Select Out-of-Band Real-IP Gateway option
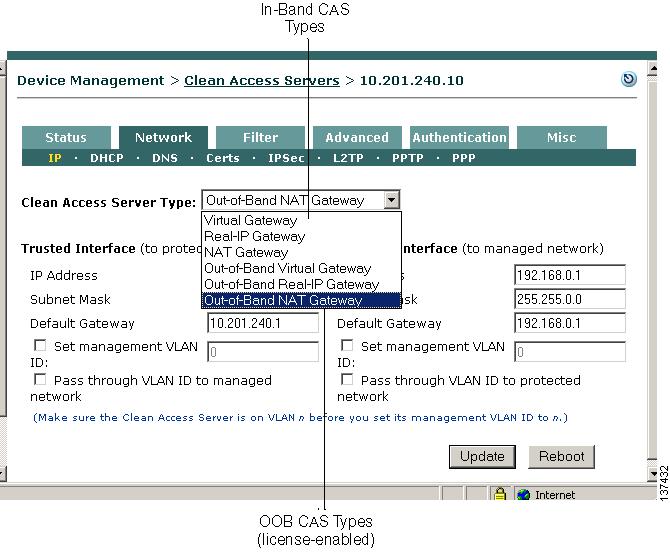 (x=301, y=284)
